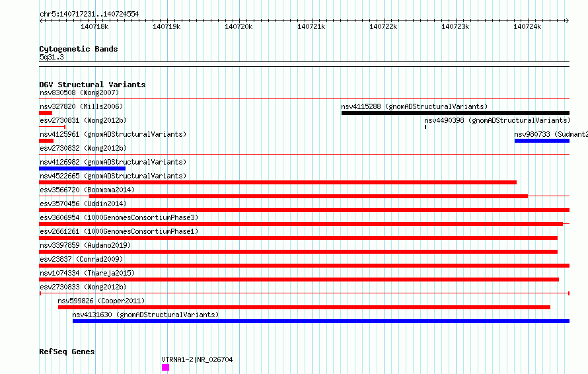
Task: Click the ruler's left arrow end
Action: point(41,21)
